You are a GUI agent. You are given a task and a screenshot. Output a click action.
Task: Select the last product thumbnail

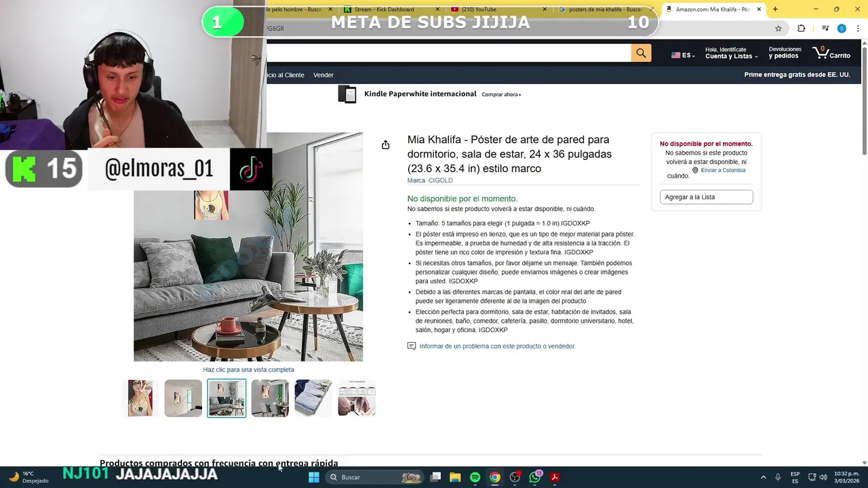pyautogui.click(x=357, y=399)
